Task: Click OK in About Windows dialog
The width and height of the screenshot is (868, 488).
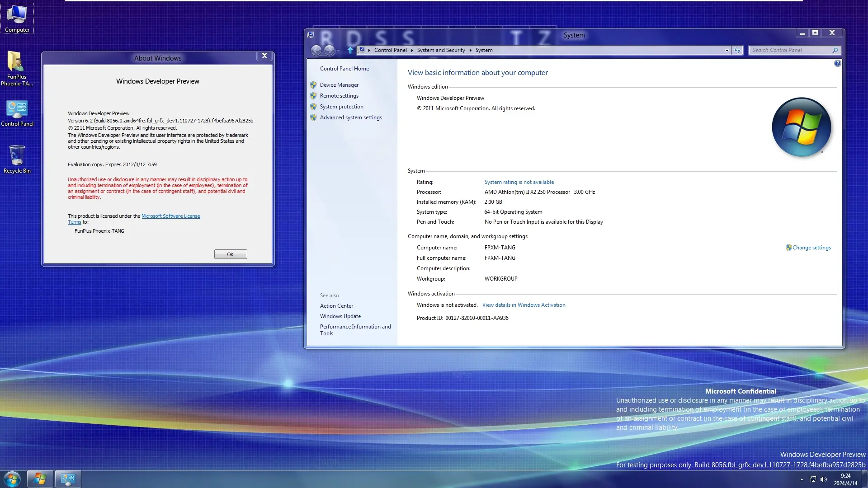Action: coord(231,254)
